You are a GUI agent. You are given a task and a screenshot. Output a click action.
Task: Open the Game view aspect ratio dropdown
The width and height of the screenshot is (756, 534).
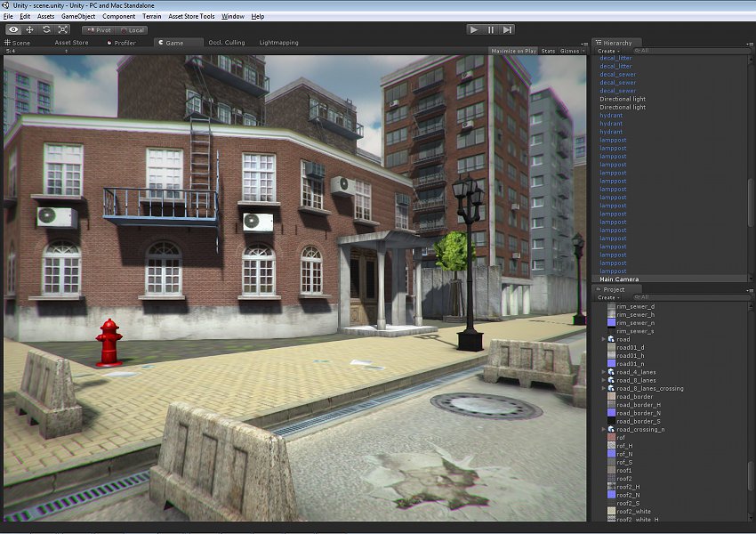(x=36, y=51)
